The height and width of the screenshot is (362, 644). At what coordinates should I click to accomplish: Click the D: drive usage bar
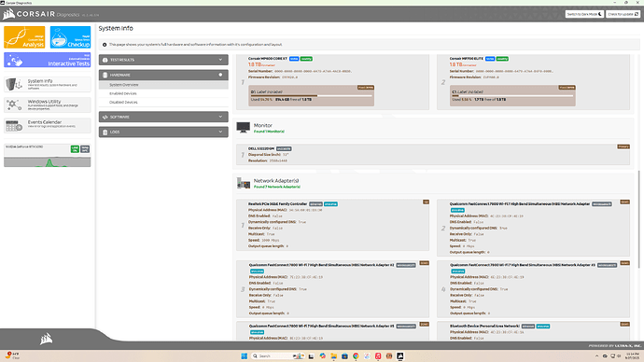312,95
